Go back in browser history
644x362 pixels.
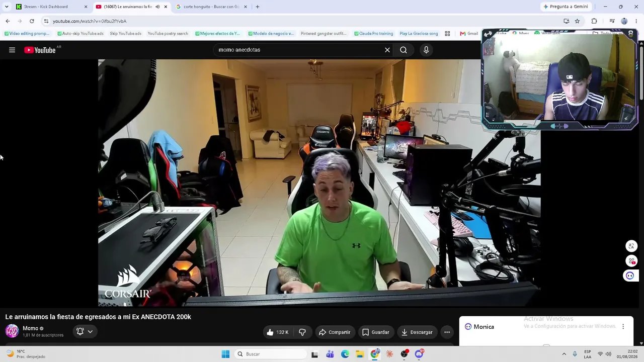click(x=8, y=21)
